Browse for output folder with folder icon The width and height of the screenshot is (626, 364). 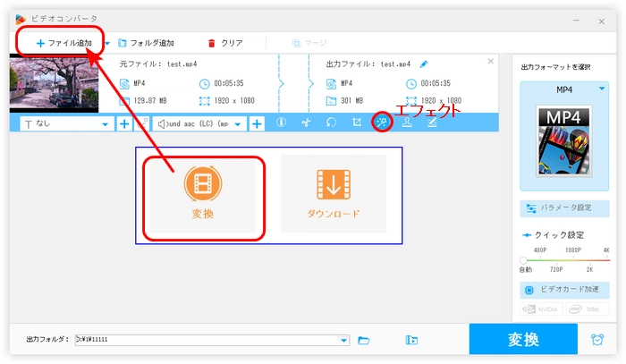364,340
